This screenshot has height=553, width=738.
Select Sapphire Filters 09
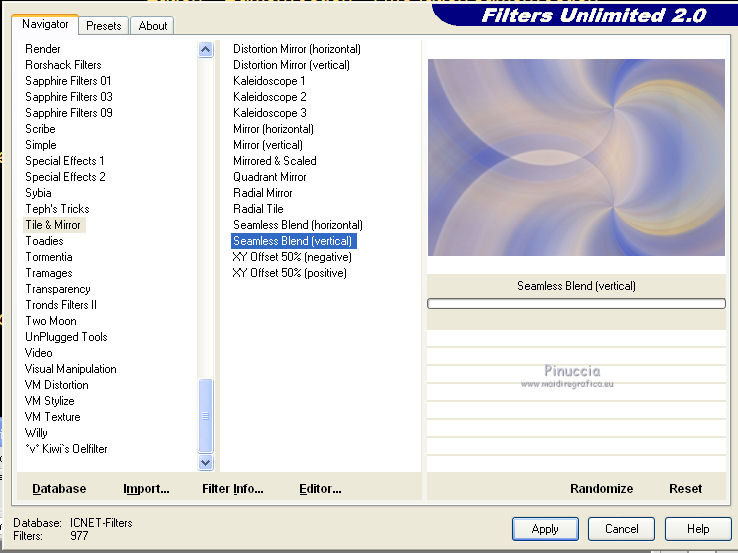(69, 113)
